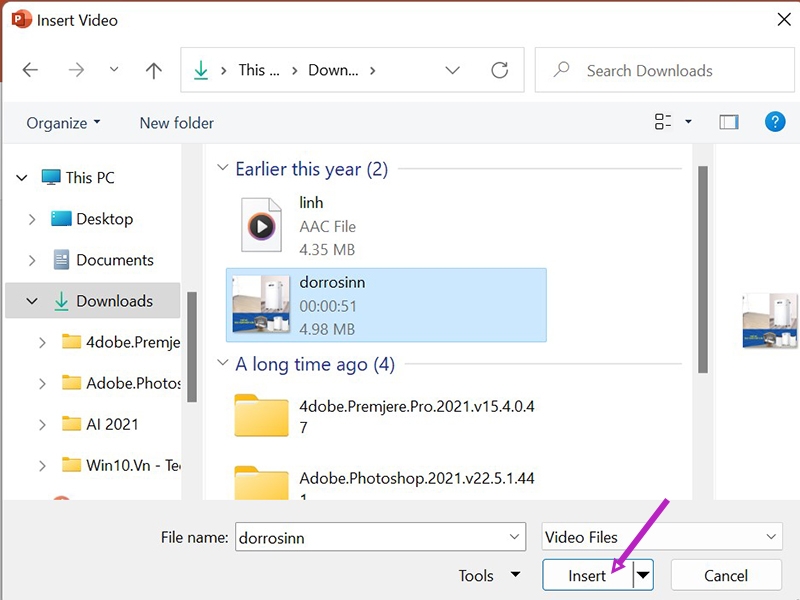800x600 pixels.
Task: Collapse the This PC tree node
Action: click(22, 178)
